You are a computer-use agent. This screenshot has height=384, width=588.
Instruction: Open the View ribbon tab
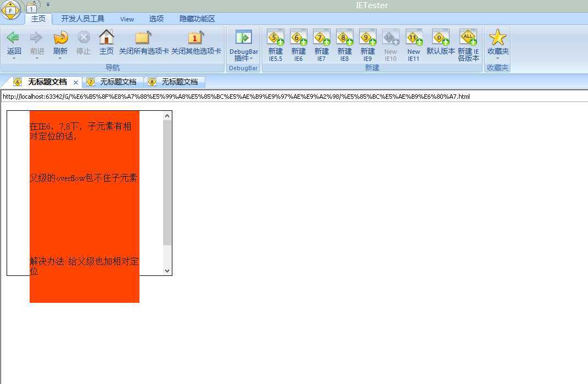tap(127, 19)
